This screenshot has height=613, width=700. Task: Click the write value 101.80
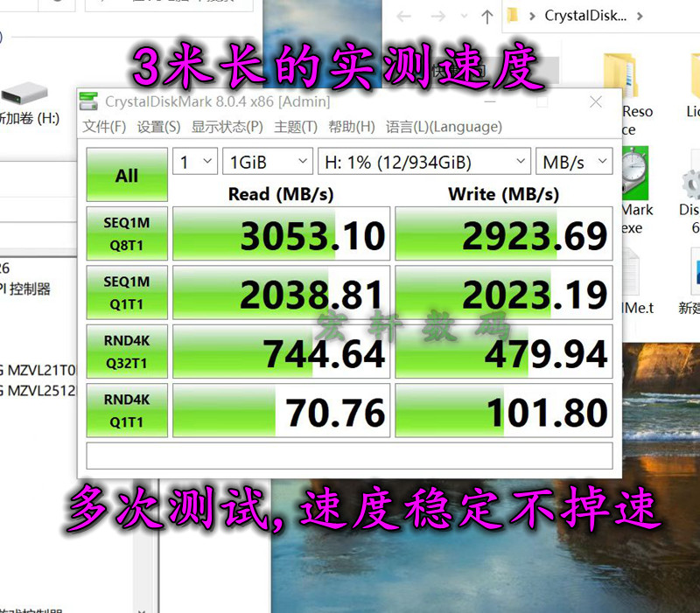coord(504,410)
